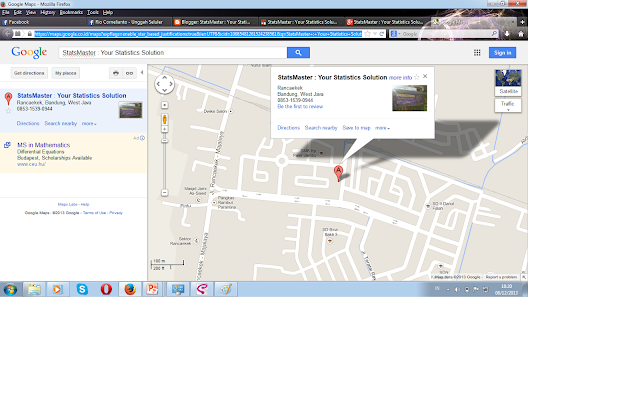Click Get directions button
Viewport: 640px width, 402px height.
[x=29, y=73]
